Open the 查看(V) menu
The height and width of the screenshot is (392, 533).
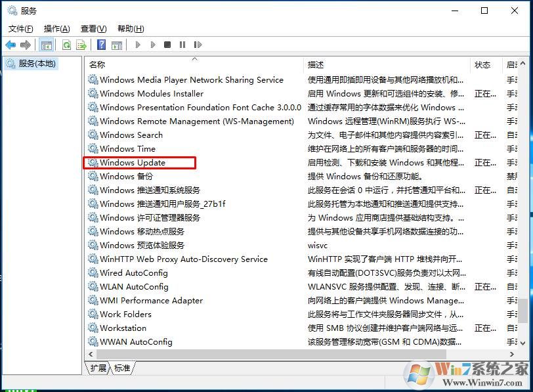(93, 28)
